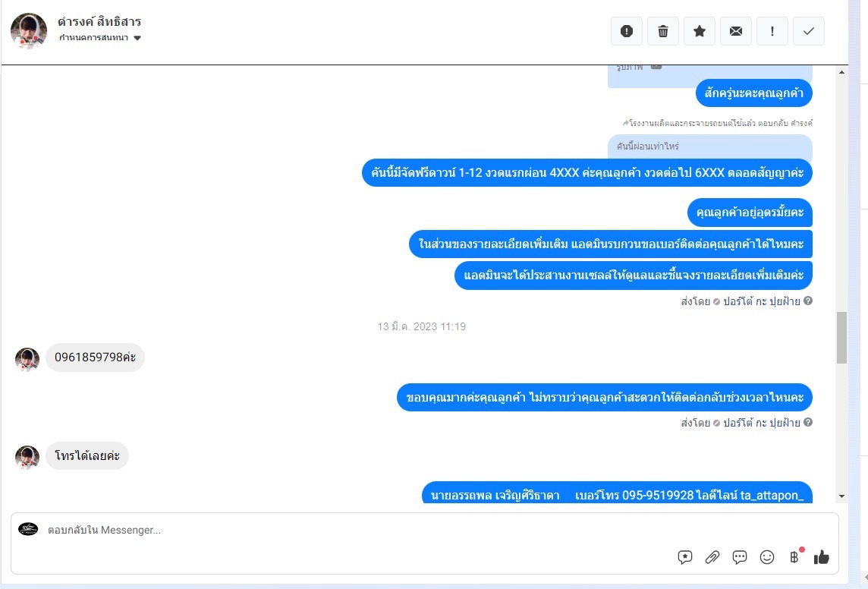This screenshot has width=868, height=589.
Task: Open the baht payment request icon
Action: pos(794,557)
